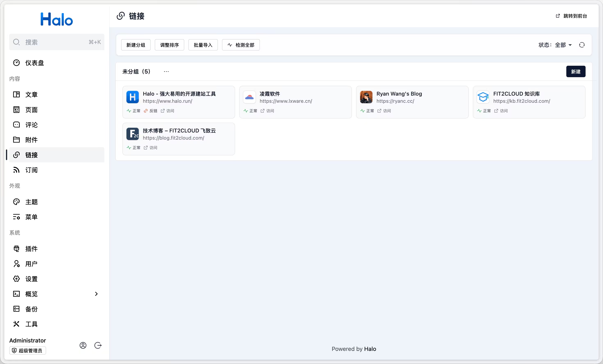Click 访问 on FIT2CLOUD 知识库 card
The width and height of the screenshot is (603, 364).
point(501,111)
